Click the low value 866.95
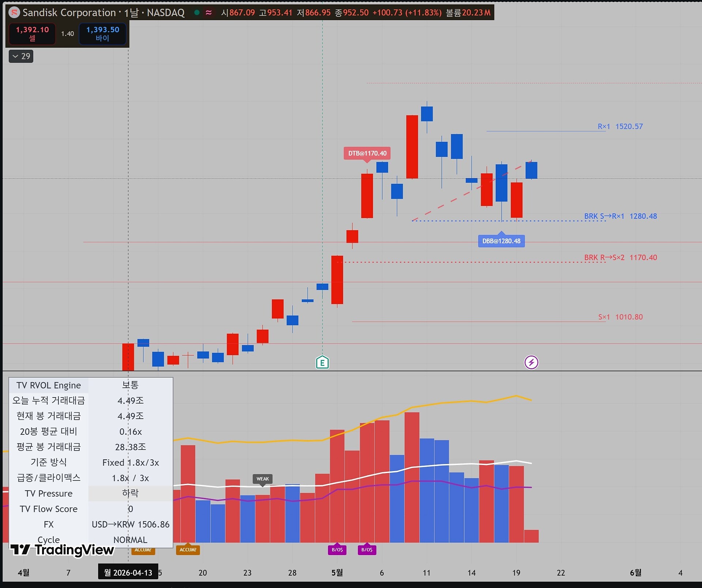The width and height of the screenshot is (702, 588). click(x=318, y=13)
